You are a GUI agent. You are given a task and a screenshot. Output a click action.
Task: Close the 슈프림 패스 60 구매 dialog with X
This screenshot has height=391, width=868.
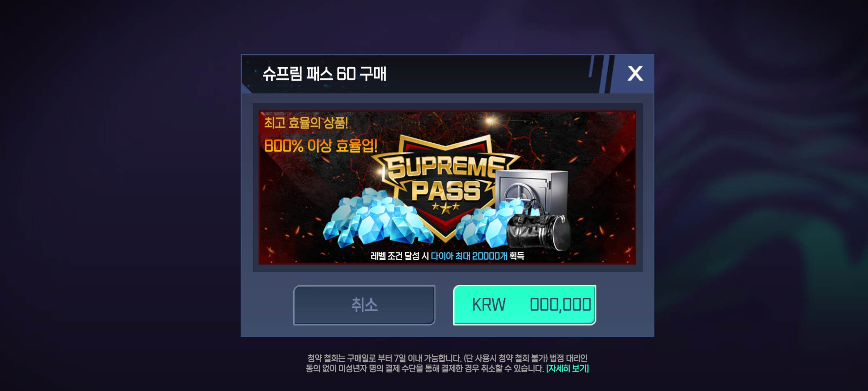(x=635, y=73)
